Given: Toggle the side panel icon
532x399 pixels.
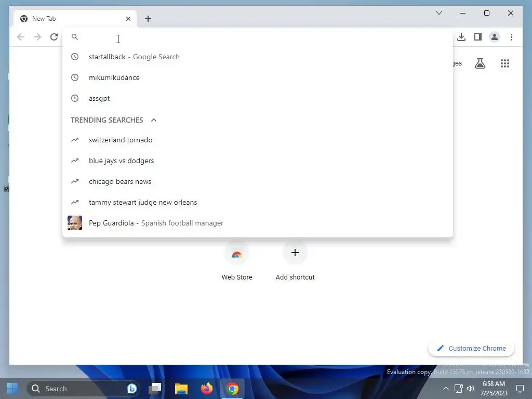Looking at the screenshot, I should (478, 37).
